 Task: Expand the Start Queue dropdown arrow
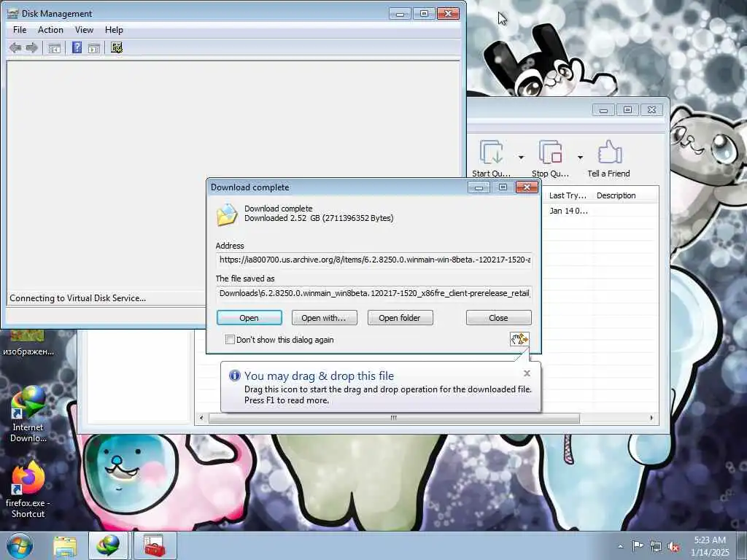pyautogui.click(x=521, y=157)
